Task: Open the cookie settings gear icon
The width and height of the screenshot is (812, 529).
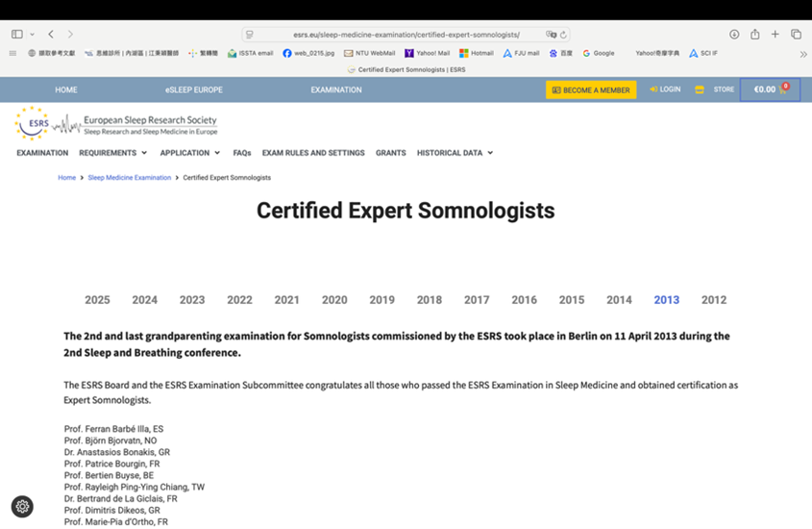Action: (x=22, y=506)
